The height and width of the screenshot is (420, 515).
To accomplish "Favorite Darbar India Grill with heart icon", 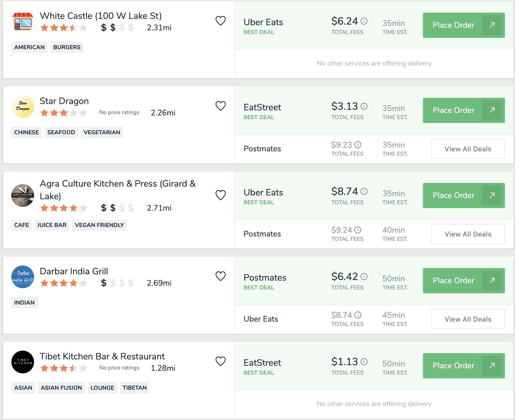I will (x=221, y=276).
